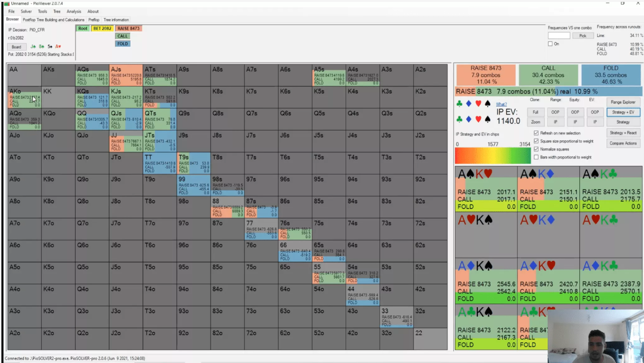The height and width of the screenshot is (363, 644).
Task: Click the top-row green club suit icon
Action: (x=459, y=104)
